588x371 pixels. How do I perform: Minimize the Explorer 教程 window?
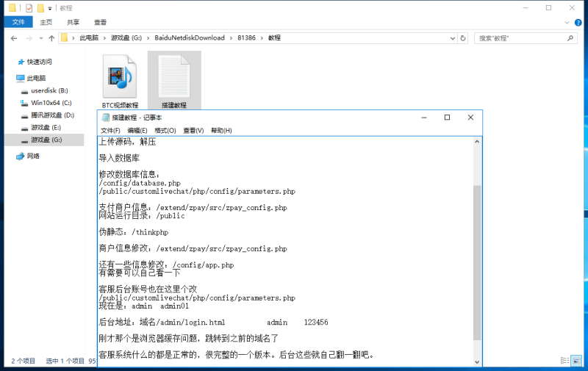(526, 8)
